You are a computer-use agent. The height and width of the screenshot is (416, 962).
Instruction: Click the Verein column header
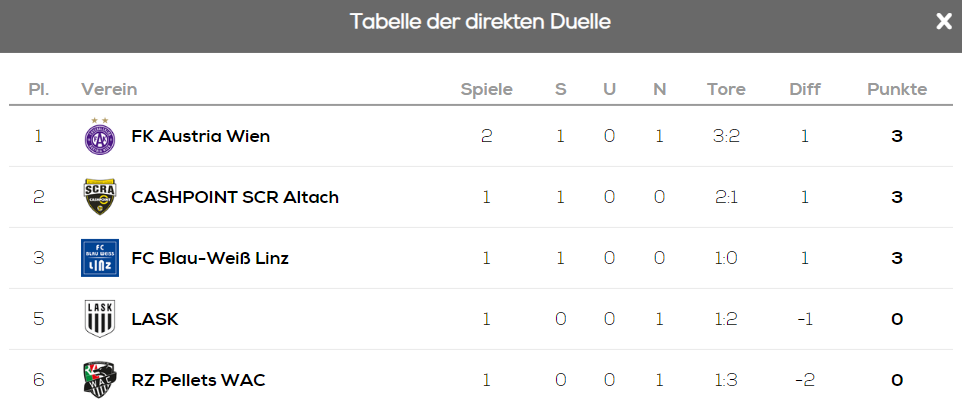point(109,89)
